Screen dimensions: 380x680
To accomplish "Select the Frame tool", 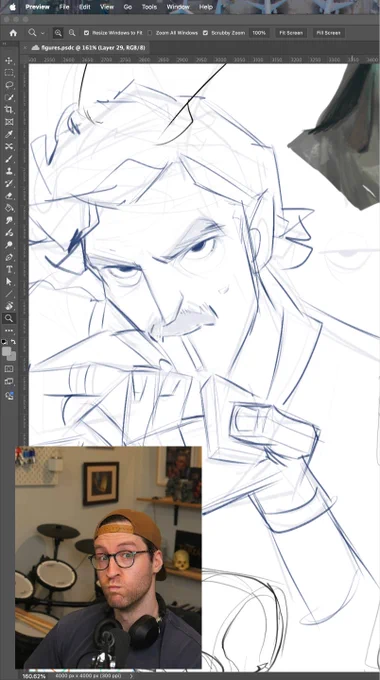I will tap(9, 122).
